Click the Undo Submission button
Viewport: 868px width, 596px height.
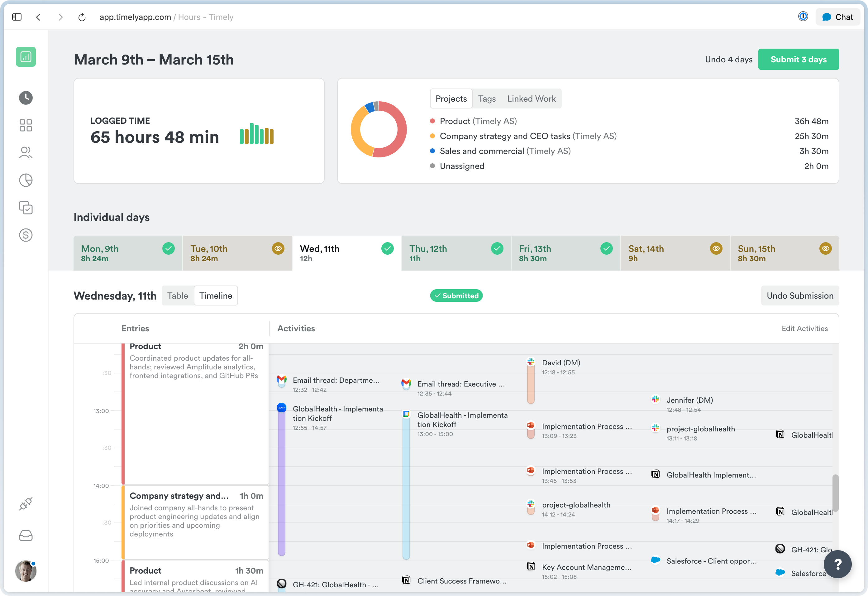800,296
